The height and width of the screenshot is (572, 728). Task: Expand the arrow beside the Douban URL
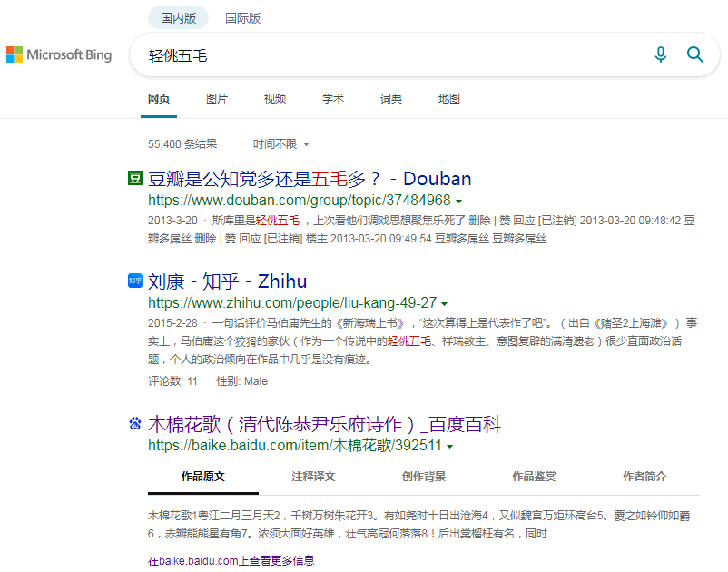tap(458, 202)
